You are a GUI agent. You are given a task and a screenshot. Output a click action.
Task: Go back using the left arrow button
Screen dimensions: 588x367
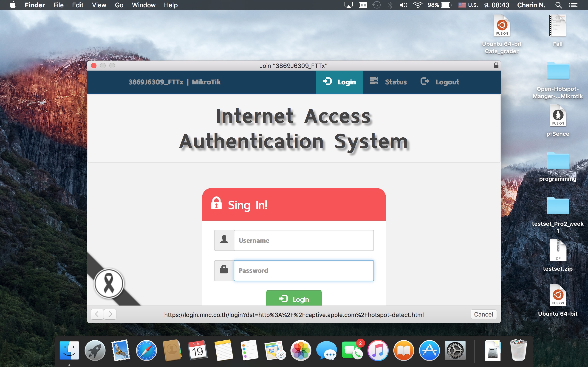[97, 314]
